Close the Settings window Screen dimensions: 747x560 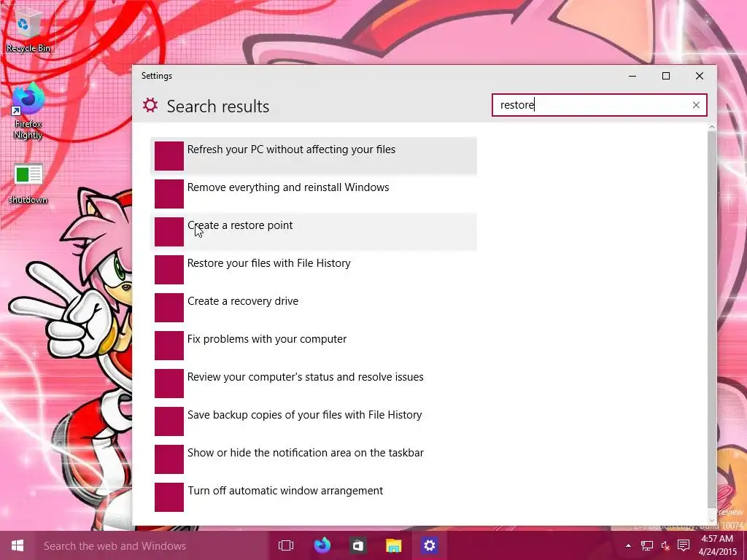[x=700, y=76]
